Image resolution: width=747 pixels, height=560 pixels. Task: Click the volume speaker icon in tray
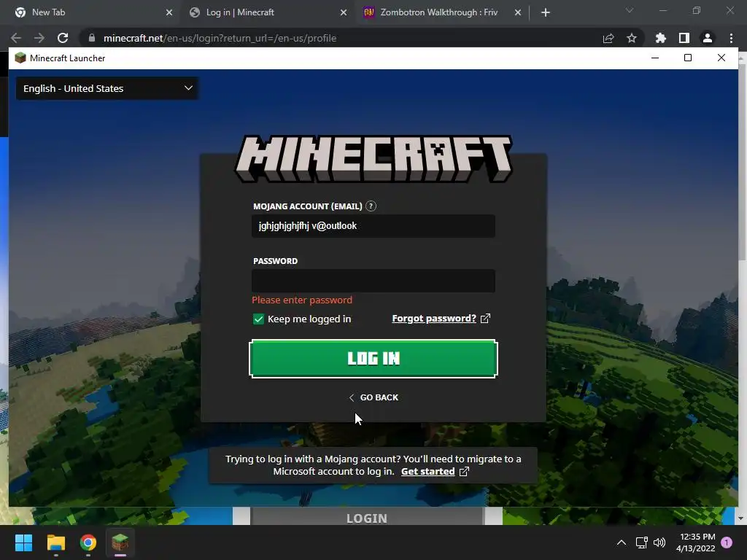tap(659, 542)
